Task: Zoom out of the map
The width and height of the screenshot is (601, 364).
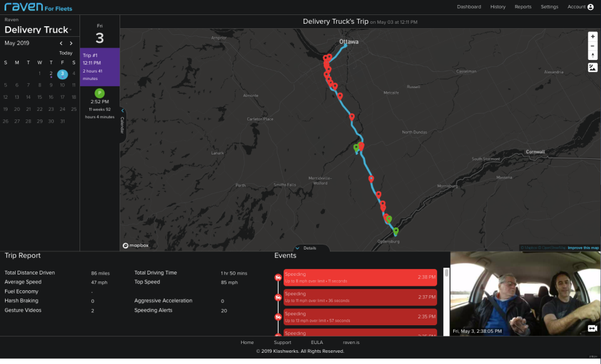Action: click(593, 46)
